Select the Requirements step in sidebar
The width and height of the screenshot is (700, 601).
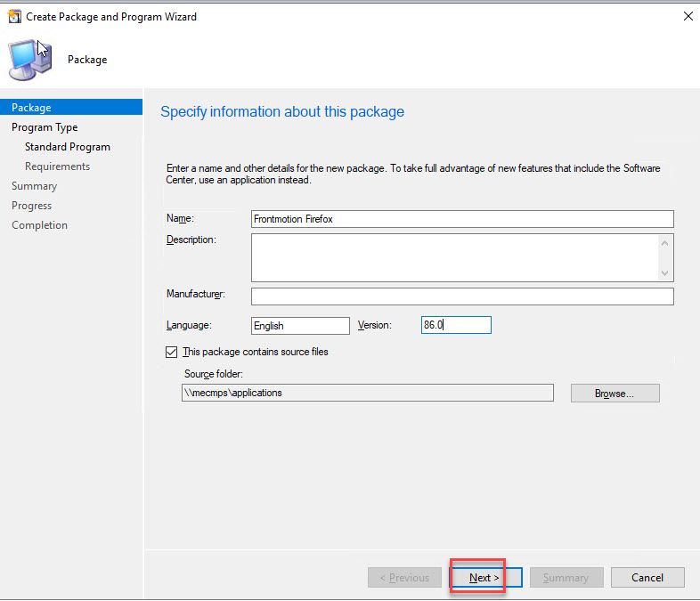(x=57, y=166)
